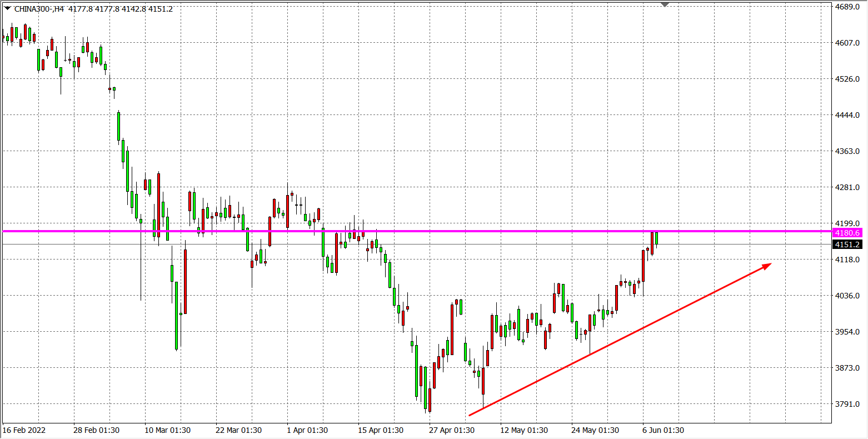Click the 15 Apr 01:30 time label

tap(381, 431)
